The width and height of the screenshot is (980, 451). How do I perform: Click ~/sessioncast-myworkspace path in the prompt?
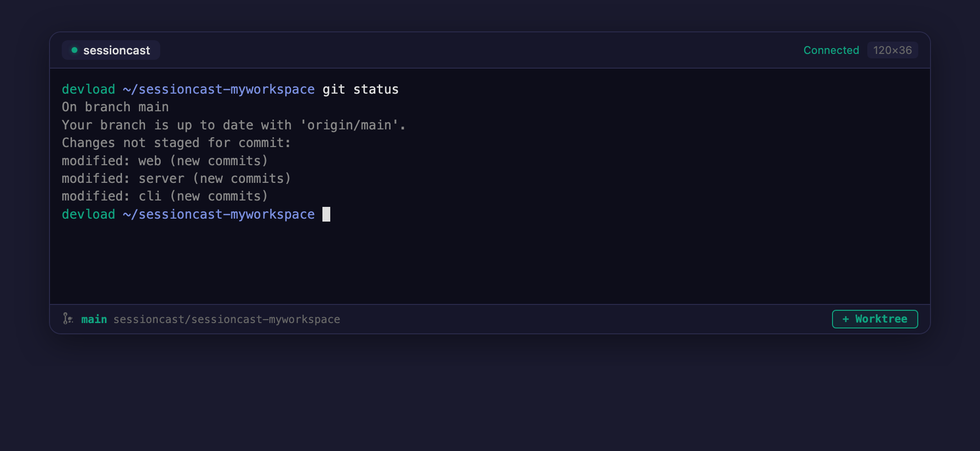coord(219,89)
